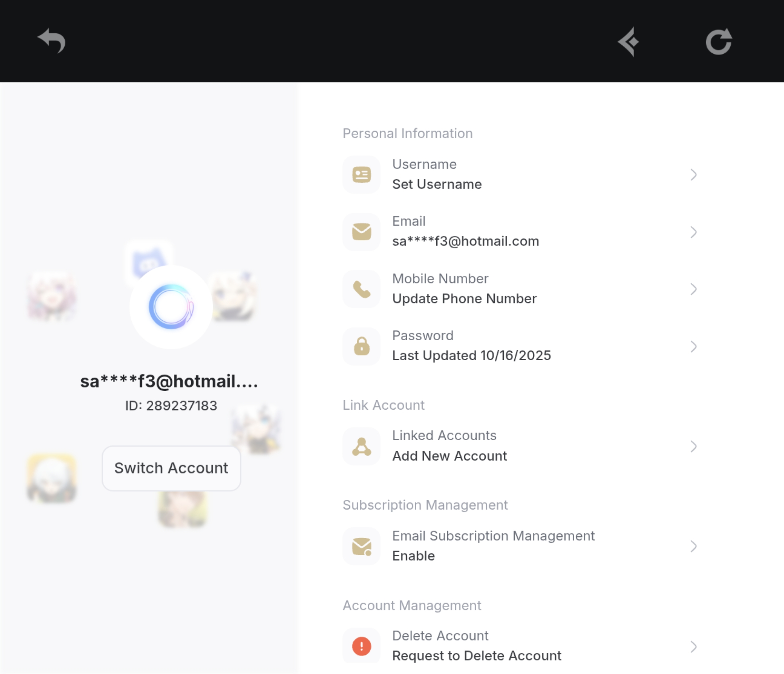Select Update Phone Number entry
This screenshot has width=784, height=674.
[464, 299]
